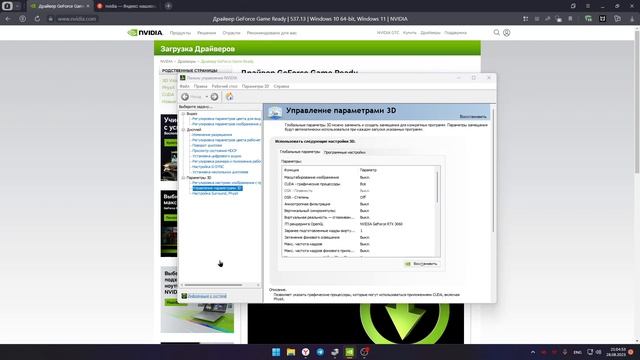640x360 pixels.
Task: Select Регулировка параметров цвета для видео tree item
Action: tap(227, 119)
